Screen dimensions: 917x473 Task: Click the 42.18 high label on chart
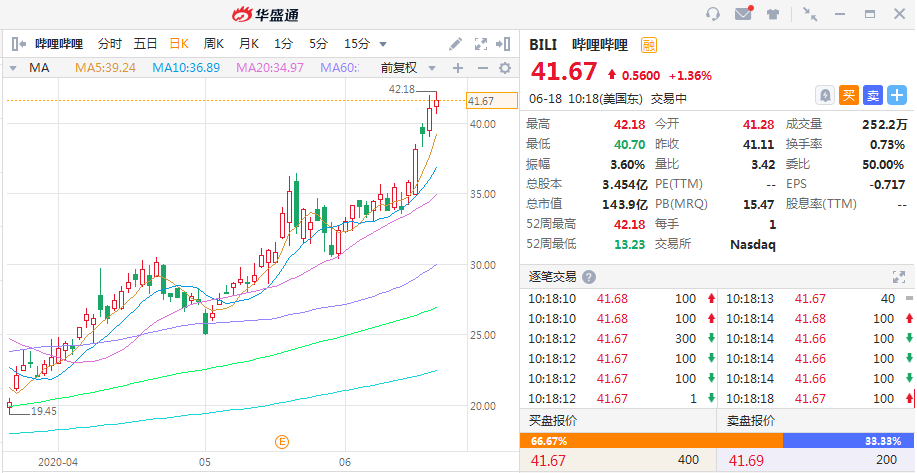pos(401,89)
